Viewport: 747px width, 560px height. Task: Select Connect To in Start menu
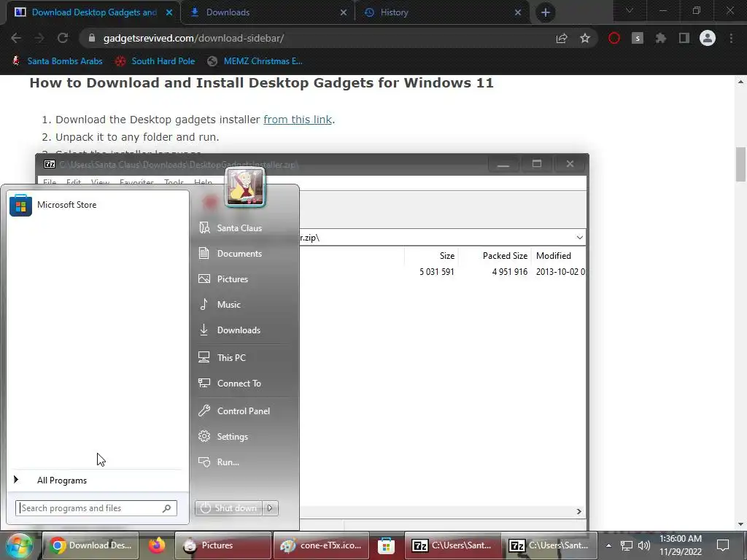pyautogui.click(x=239, y=384)
